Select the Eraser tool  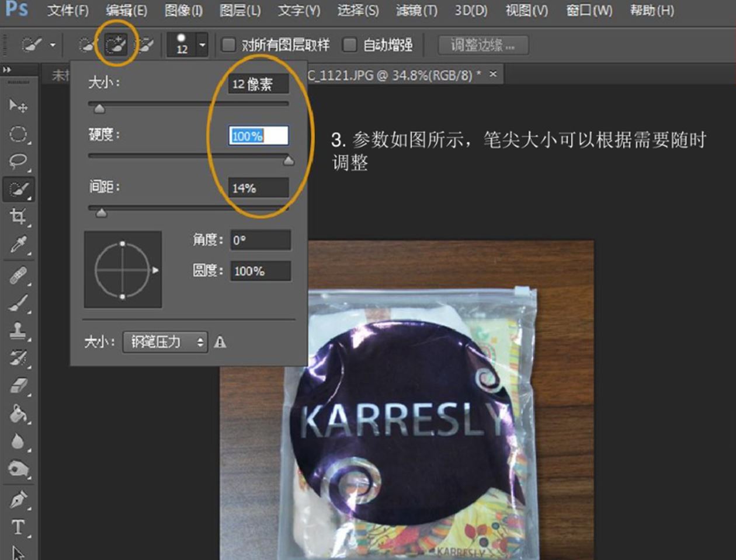18,386
